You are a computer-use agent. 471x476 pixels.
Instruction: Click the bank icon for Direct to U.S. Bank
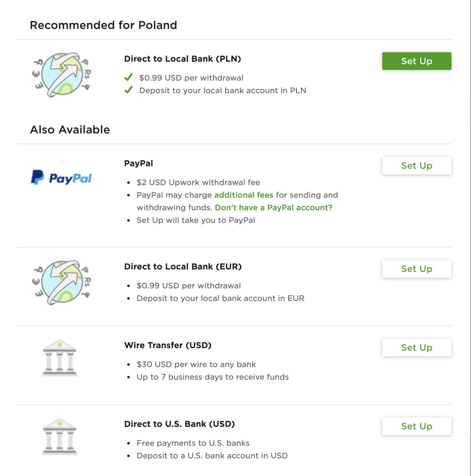(60, 437)
